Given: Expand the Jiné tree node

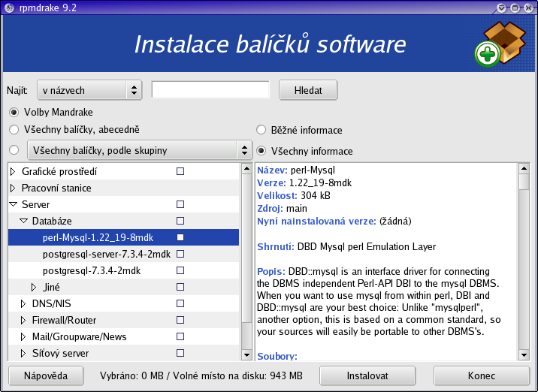Looking at the screenshot, I should click(x=34, y=287).
